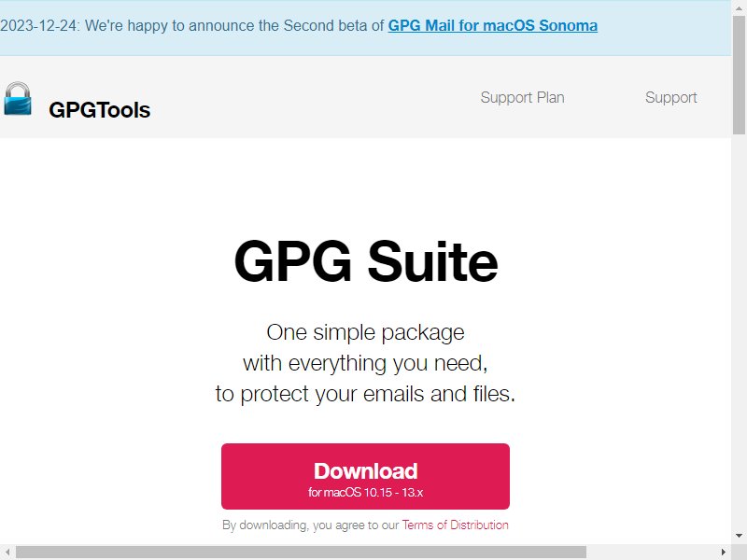Click the horizontal scrollbar thumb
The height and width of the screenshot is (560, 747).
coord(301,553)
